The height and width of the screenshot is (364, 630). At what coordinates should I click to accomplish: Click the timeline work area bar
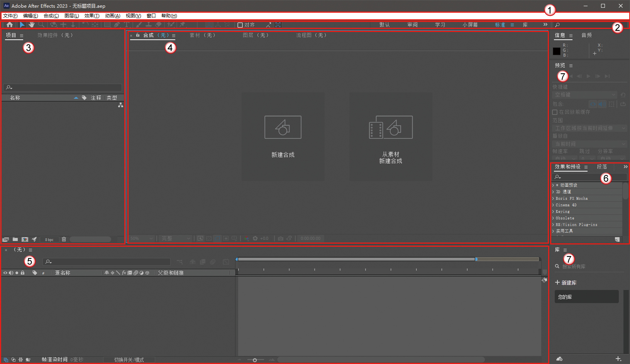click(356, 259)
